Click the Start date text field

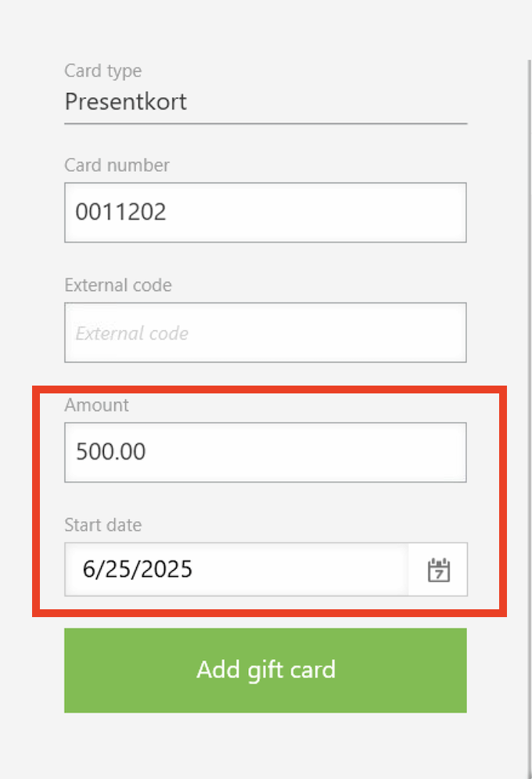pos(236,569)
